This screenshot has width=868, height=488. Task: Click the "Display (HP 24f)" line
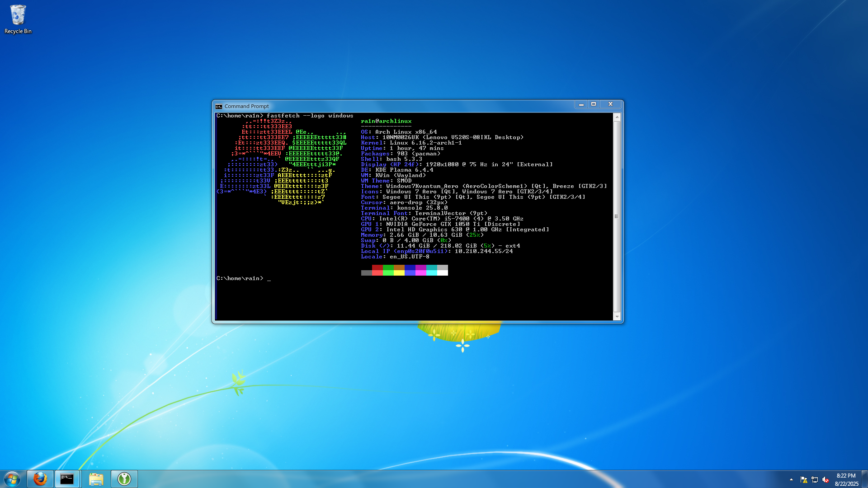pyautogui.click(x=457, y=164)
